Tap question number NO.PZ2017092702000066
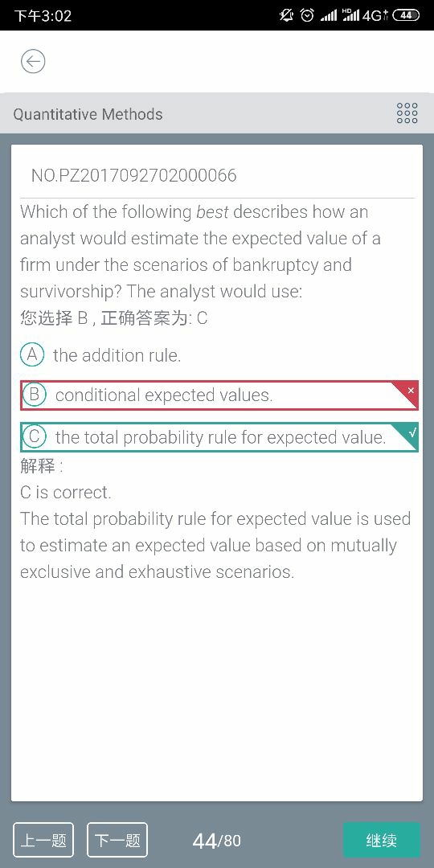The image size is (434, 868). (133, 175)
